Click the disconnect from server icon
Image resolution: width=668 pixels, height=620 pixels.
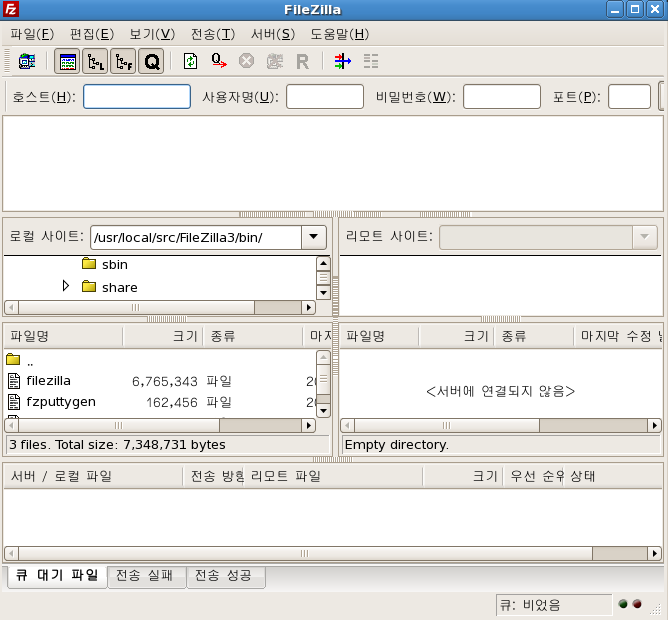click(274, 61)
